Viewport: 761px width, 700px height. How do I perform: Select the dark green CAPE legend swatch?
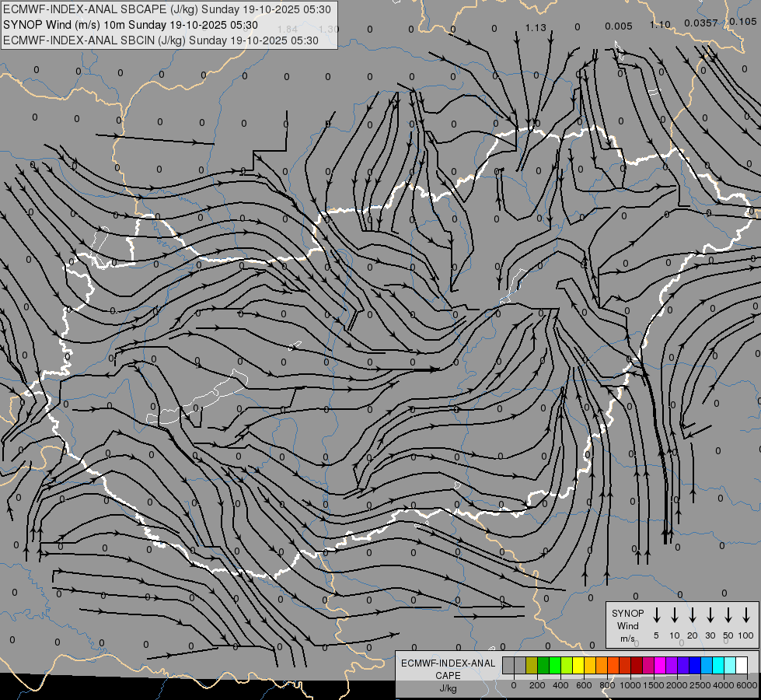[x=543, y=665]
